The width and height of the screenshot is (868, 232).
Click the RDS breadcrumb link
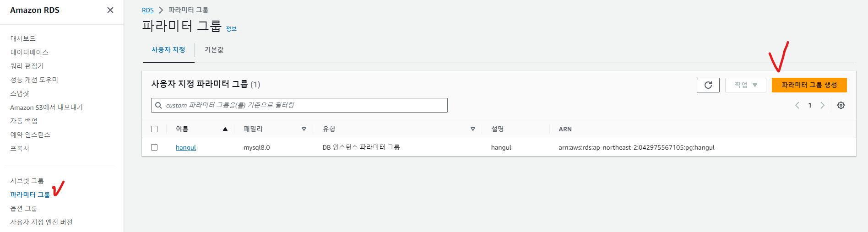(x=147, y=10)
